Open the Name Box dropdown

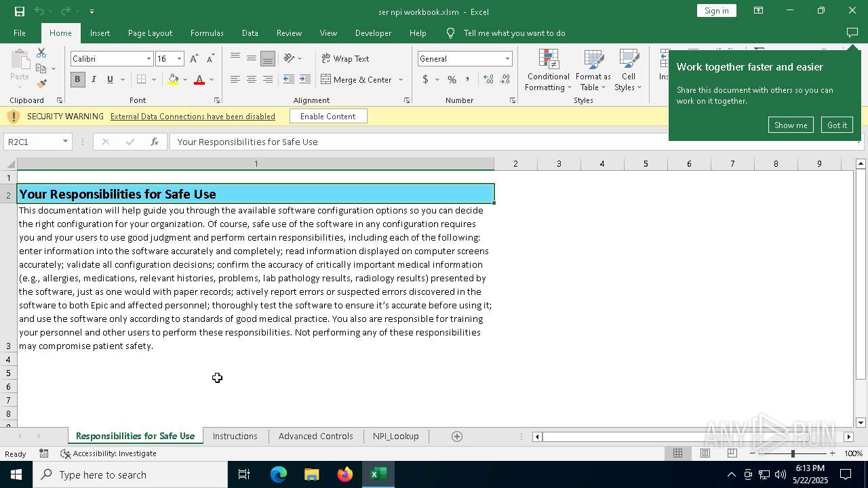pos(65,142)
